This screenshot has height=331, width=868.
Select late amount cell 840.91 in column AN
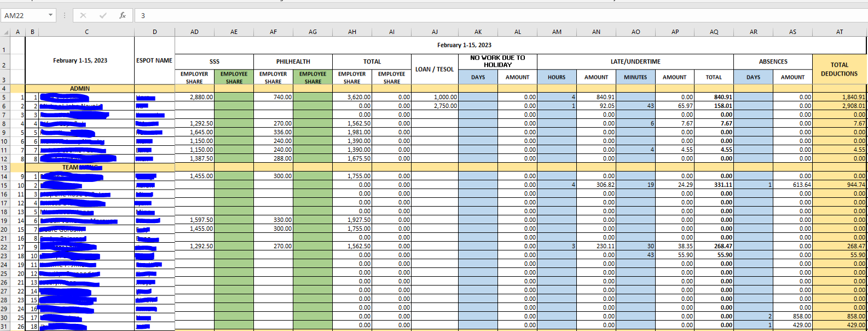tap(596, 97)
